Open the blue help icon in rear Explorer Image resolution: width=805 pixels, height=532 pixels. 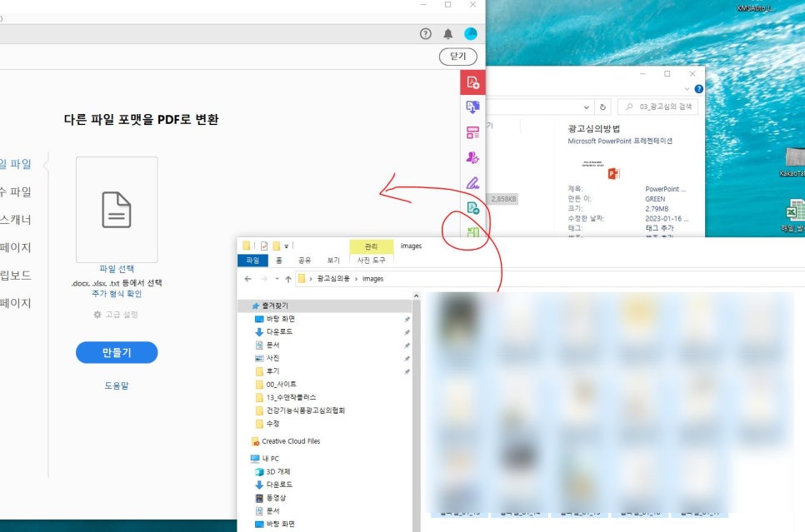(x=698, y=89)
